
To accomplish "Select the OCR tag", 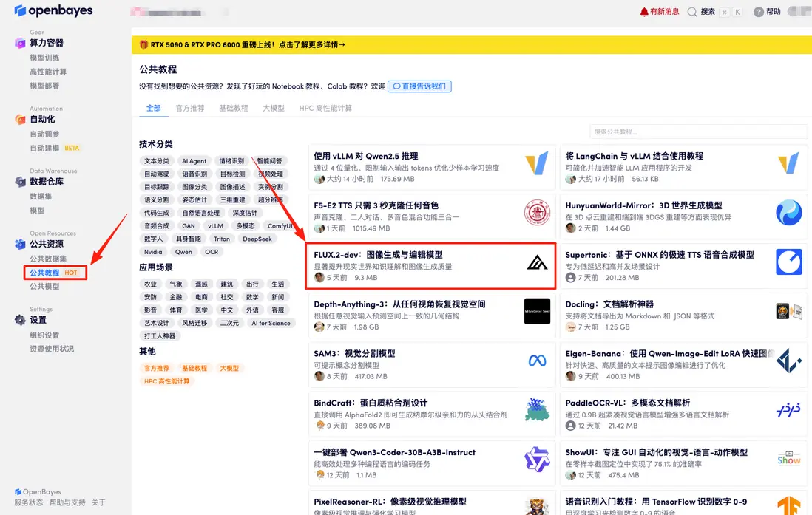I will [x=212, y=252].
